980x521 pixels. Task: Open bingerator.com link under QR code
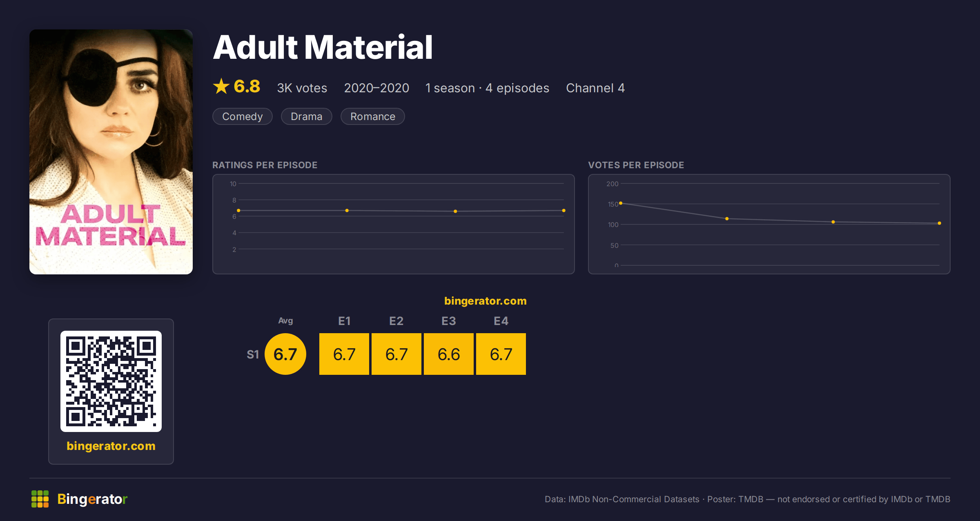coord(111,446)
